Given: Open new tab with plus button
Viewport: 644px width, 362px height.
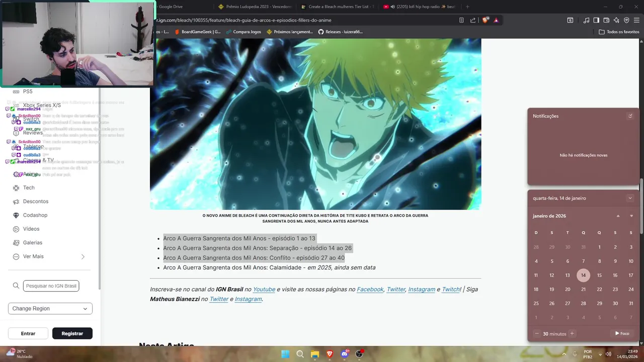Looking at the screenshot, I should 467,7.
